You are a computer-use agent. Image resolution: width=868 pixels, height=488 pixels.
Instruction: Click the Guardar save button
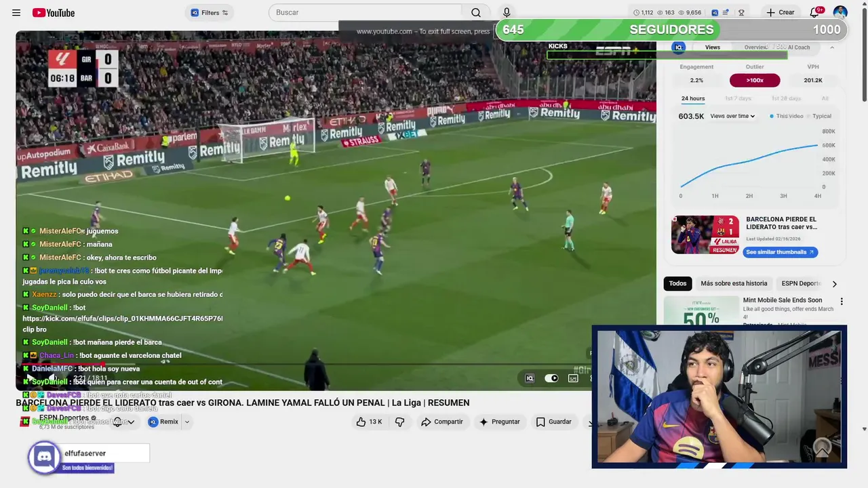click(554, 422)
